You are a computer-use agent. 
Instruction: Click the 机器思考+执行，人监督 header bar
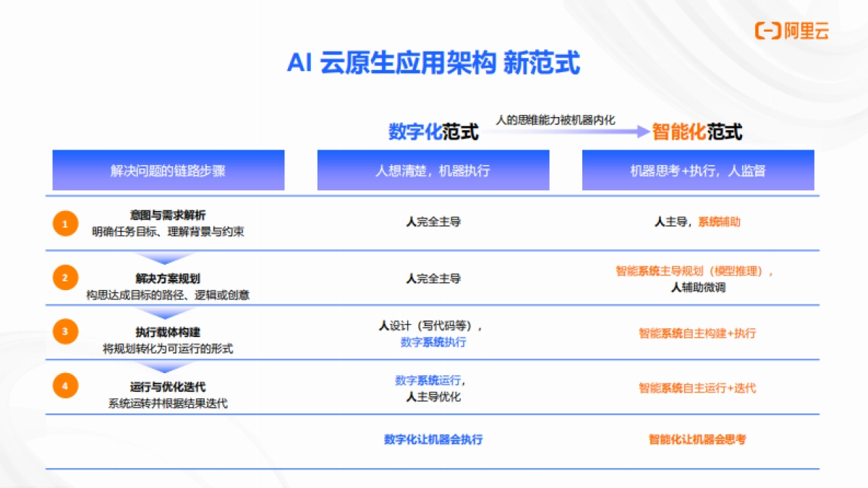(698, 171)
